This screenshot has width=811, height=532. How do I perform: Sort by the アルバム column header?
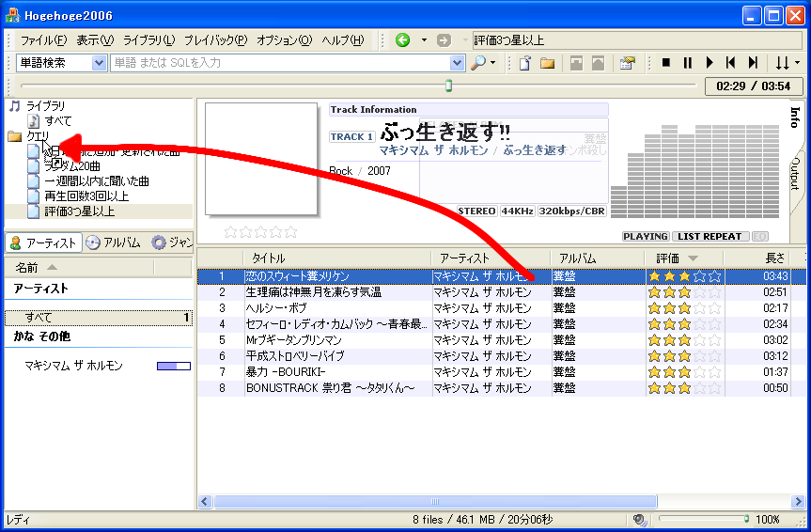coord(597,258)
